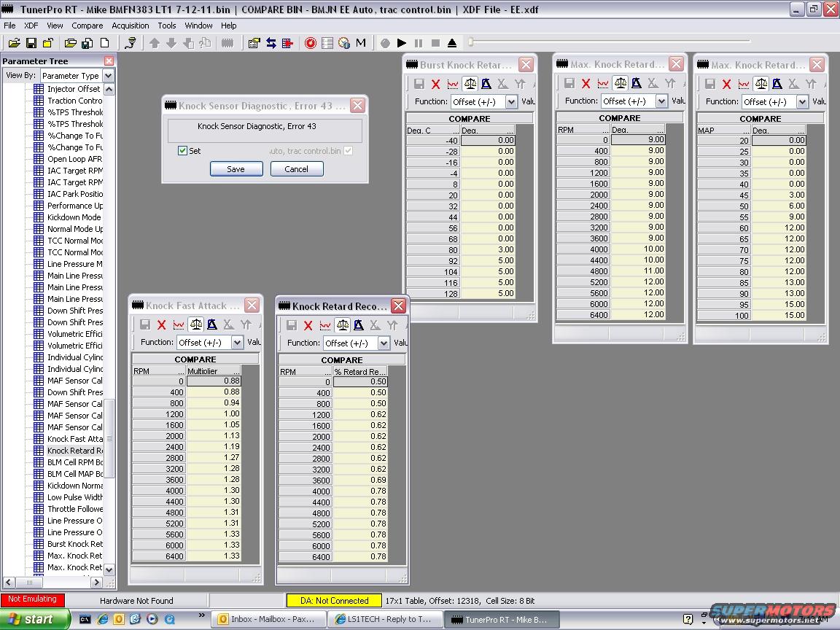
Task: Expand hidden taskbar quick launch chevron
Action: tap(201, 615)
